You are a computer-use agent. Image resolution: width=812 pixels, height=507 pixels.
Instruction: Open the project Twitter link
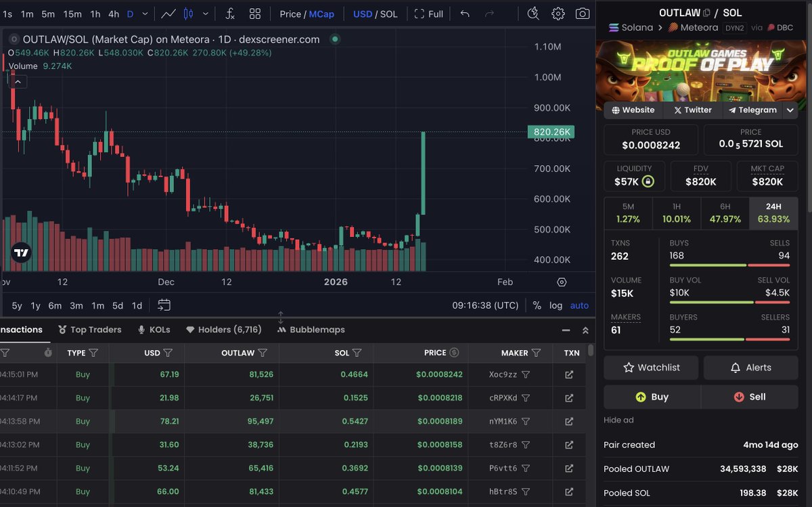(692, 110)
